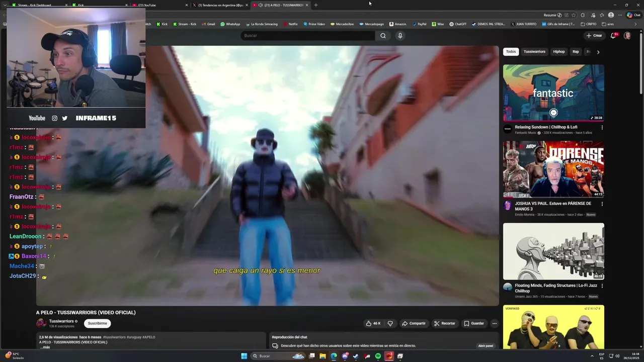Click the Edge Copilot Chat button
This screenshot has height=362, width=644.
tap(633, 15)
